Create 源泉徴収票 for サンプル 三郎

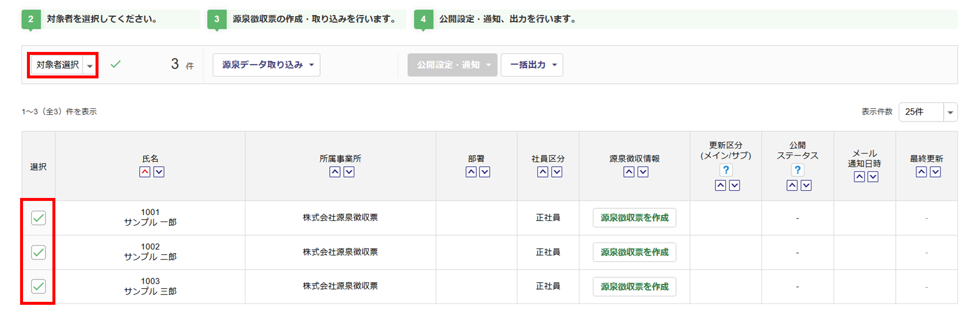click(x=635, y=287)
